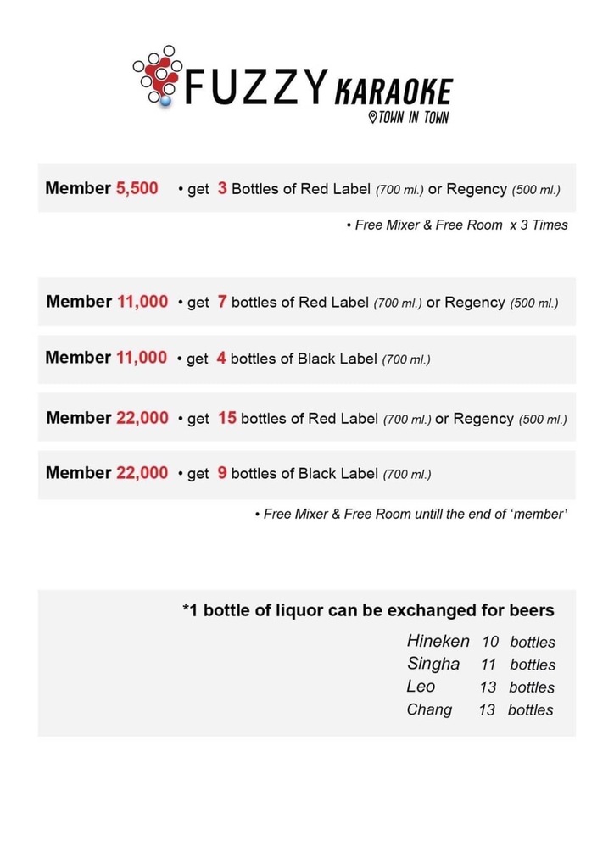Select the Member 5,500 package row
Viewport: 614px width, 868px height.
306,188
